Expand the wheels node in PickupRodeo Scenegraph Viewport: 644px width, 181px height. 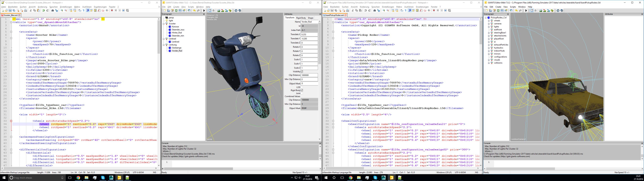pos(489,21)
